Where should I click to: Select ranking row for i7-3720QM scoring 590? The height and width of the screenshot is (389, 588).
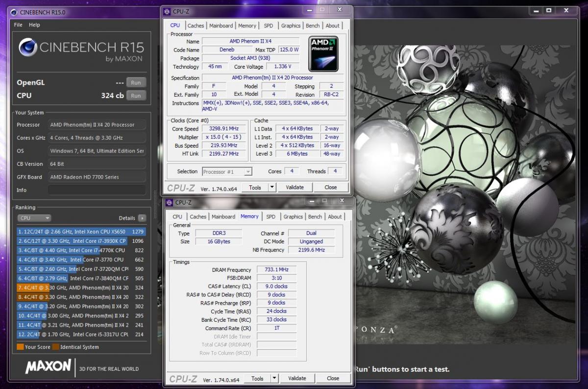[81, 269]
